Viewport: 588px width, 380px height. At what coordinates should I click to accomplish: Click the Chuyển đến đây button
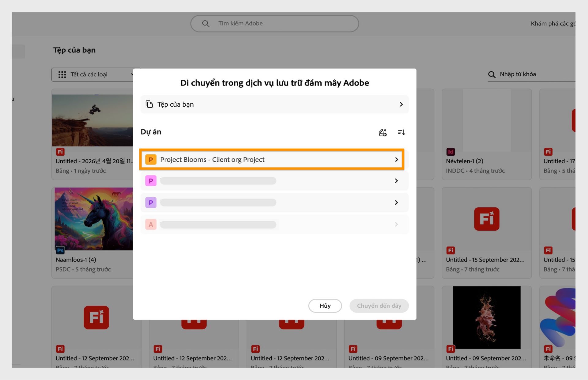click(x=379, y=306)
